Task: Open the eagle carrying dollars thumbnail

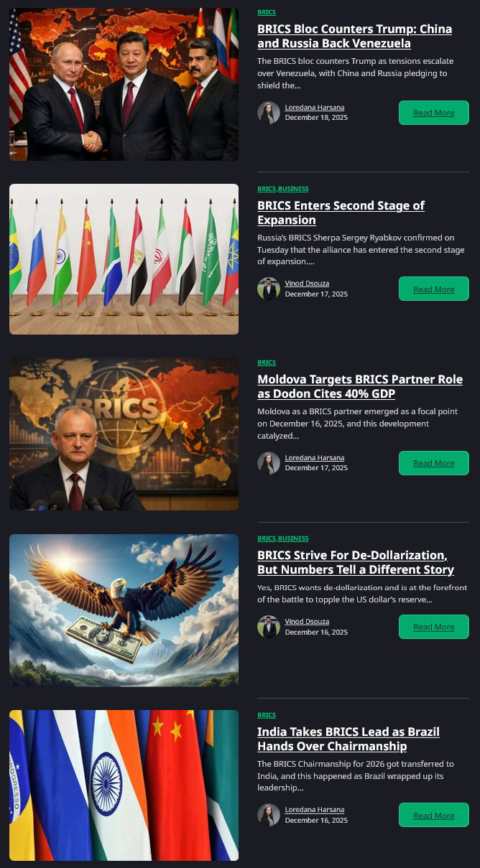Action: coord(124,610)
